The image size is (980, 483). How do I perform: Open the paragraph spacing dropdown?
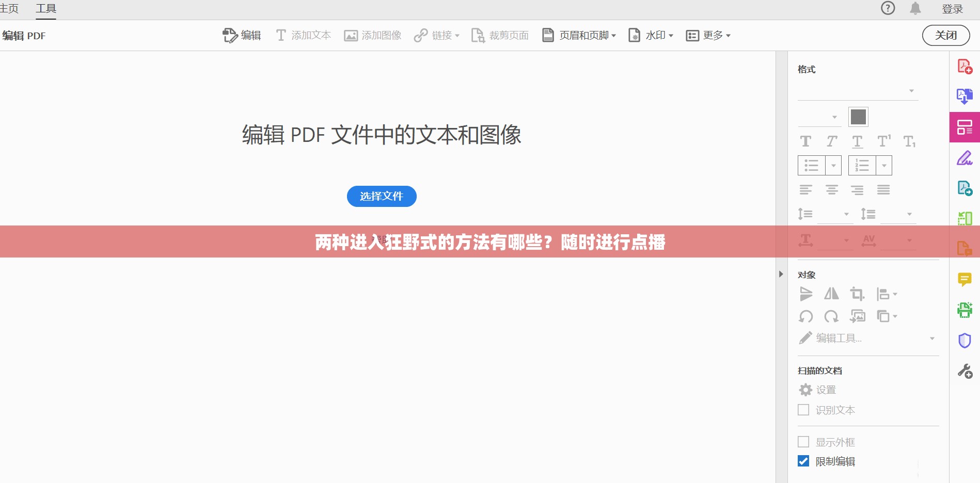click(x=898, y=214)
